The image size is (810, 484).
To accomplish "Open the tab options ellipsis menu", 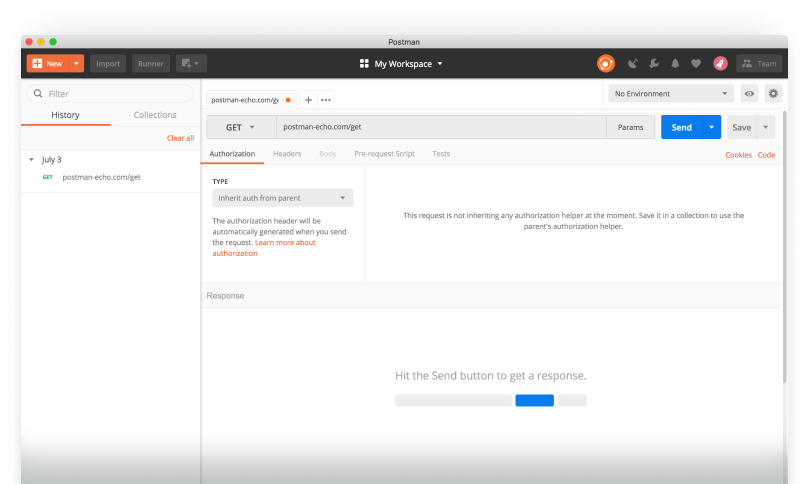I will pos(326,100).
